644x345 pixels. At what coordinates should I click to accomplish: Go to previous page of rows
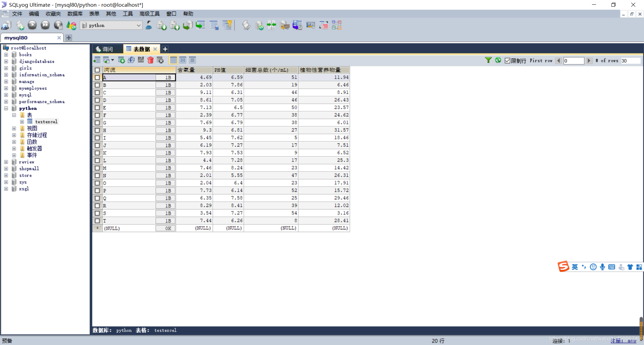(x=558, y=61)
